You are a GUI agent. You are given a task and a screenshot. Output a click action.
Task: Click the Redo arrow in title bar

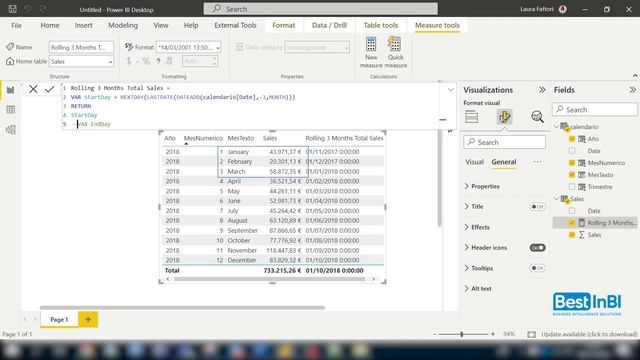pyautogui.click(x=42, y=9)
